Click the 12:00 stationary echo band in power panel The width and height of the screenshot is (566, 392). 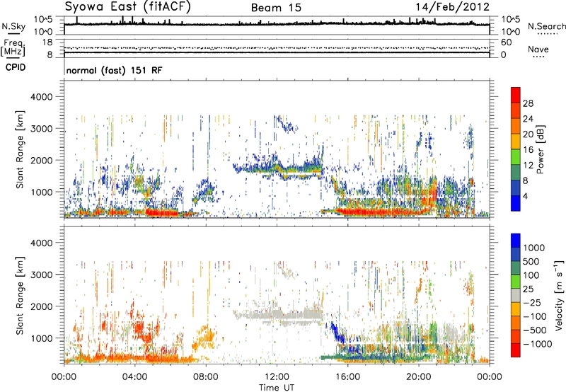pos(277,169)
